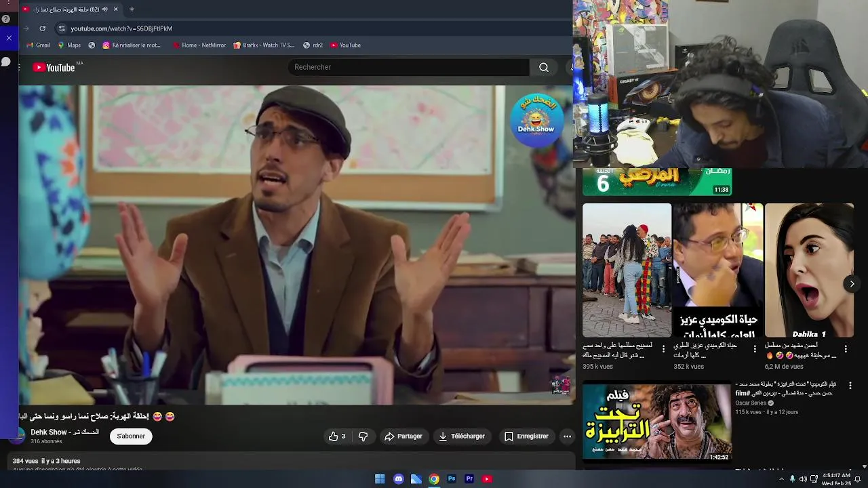Open options for the Oscar Series film
868x488 pixels.
850,386
